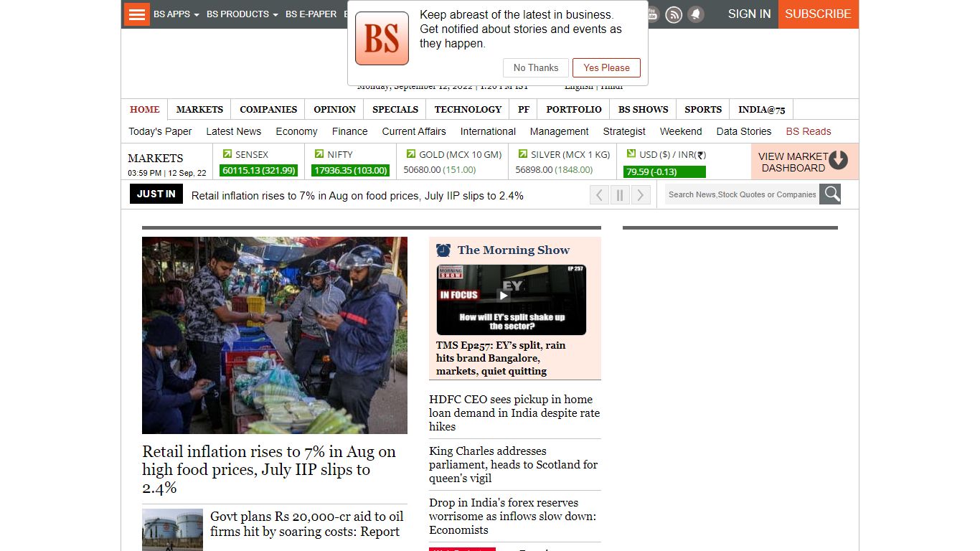Image resolution: width=980 pixels, height=551 pixels.
Task: Read the retail inflation 7% lead headline
Action: coord(269,469)
